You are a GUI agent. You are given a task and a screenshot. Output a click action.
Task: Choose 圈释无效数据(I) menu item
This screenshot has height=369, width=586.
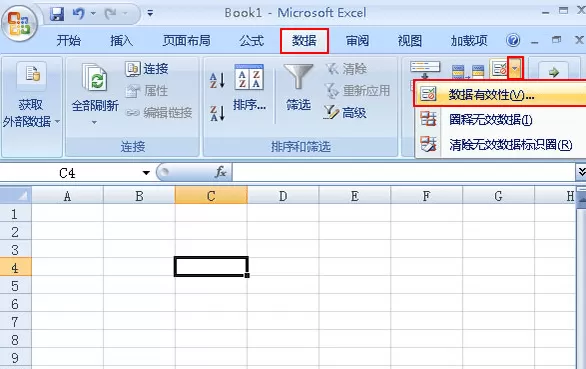[x=501, y=120]
